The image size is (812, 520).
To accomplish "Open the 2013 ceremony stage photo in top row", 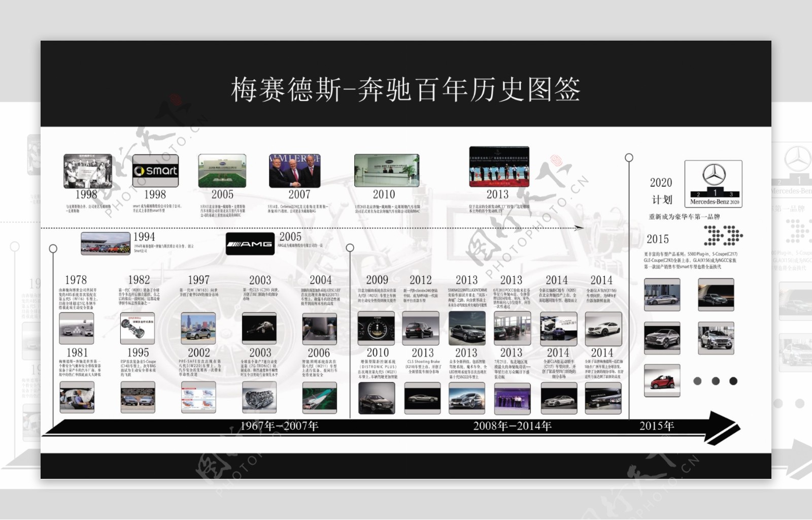I will 499,167.
